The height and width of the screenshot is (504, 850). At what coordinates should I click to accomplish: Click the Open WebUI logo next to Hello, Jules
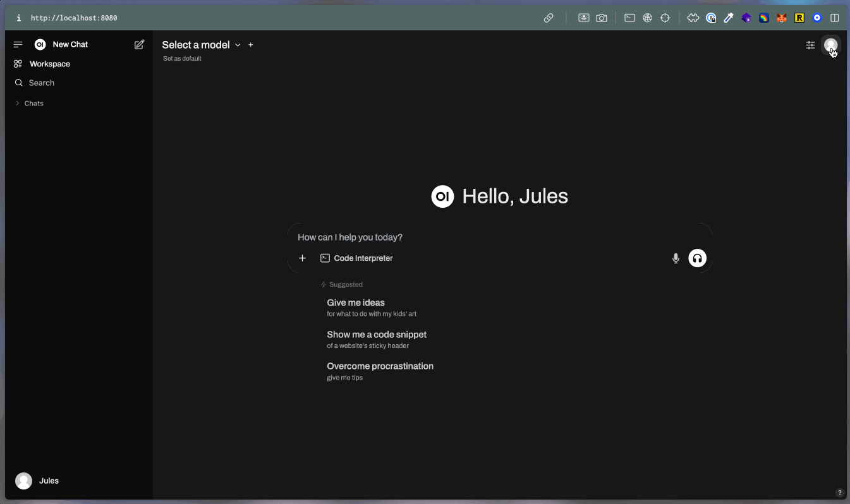coord(442,196)
